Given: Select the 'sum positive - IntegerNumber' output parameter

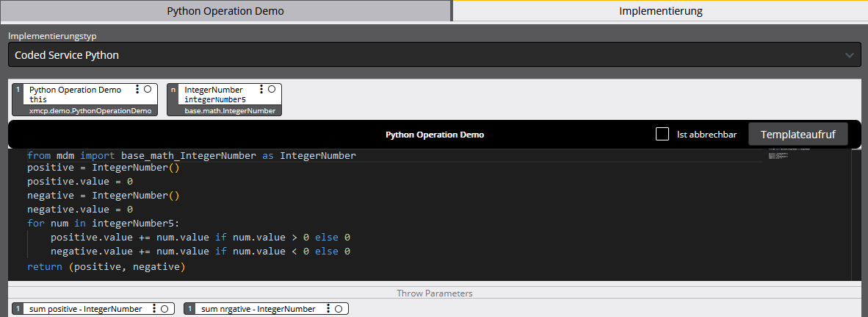Looking at the screenshot, I should (x=84, y=309).
